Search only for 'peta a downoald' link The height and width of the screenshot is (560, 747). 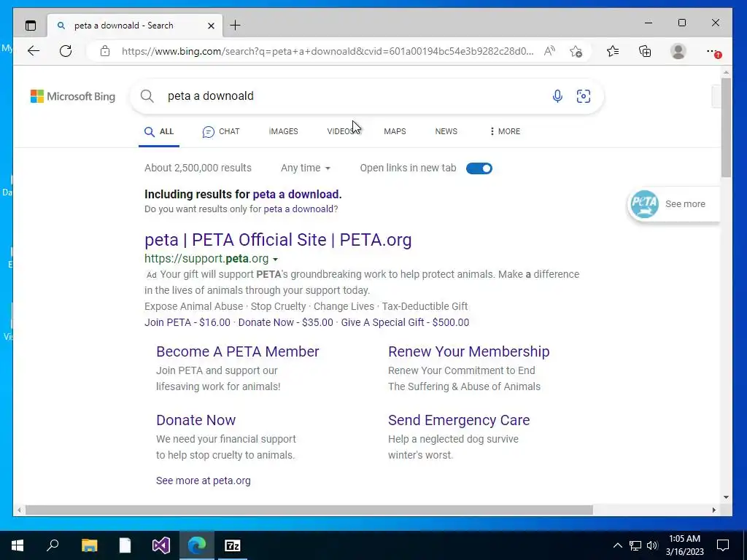click(x=298, y=209)
